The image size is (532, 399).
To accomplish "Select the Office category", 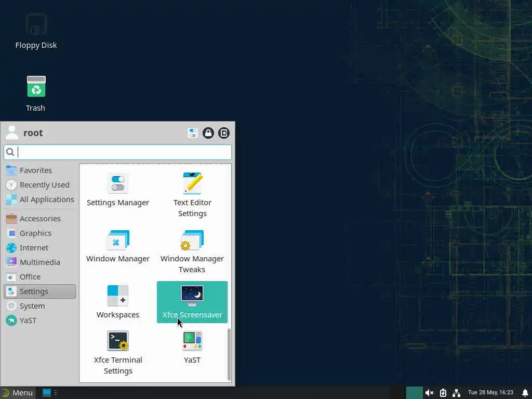I will pyautogui.click(x=39, y=277).
